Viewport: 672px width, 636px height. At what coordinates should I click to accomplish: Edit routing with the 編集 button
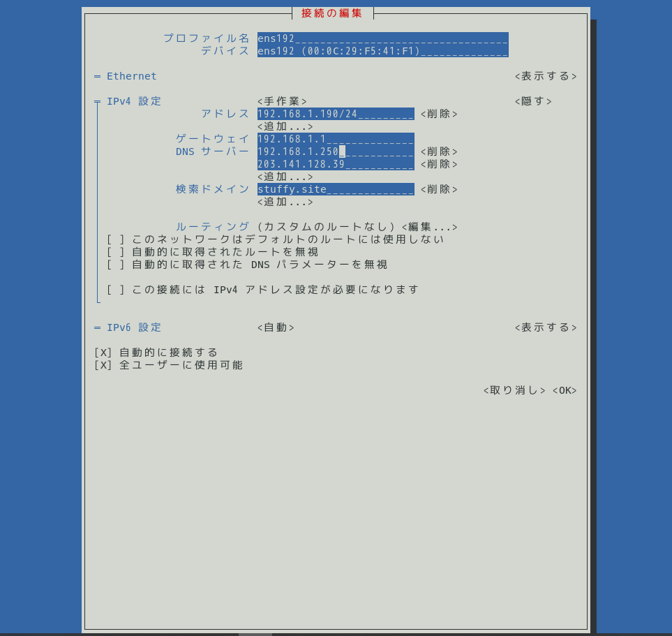pos(429,227)
